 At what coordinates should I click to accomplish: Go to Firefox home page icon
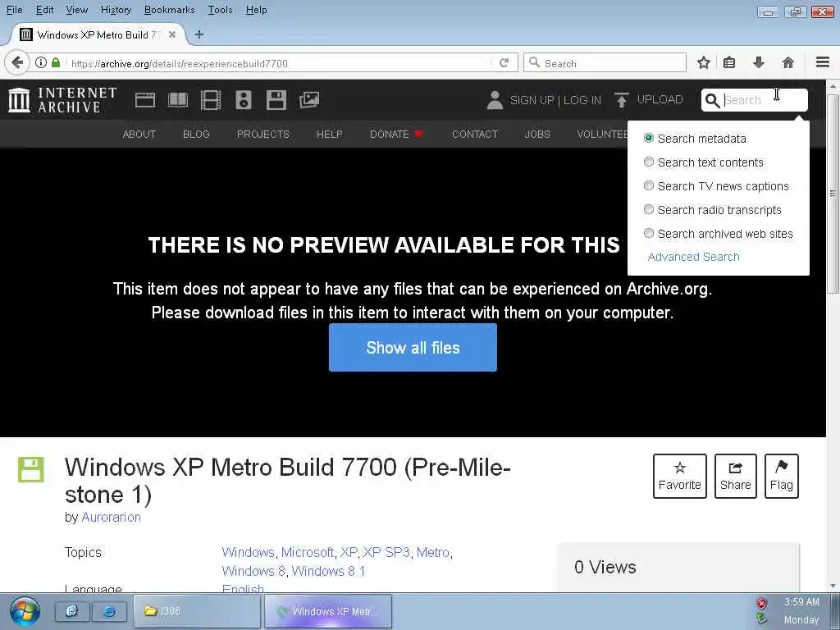click(788, 62)
